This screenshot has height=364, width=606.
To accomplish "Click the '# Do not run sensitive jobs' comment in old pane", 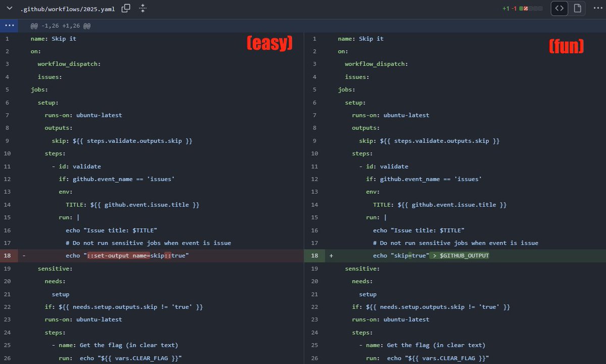I will tap(148, 243).
